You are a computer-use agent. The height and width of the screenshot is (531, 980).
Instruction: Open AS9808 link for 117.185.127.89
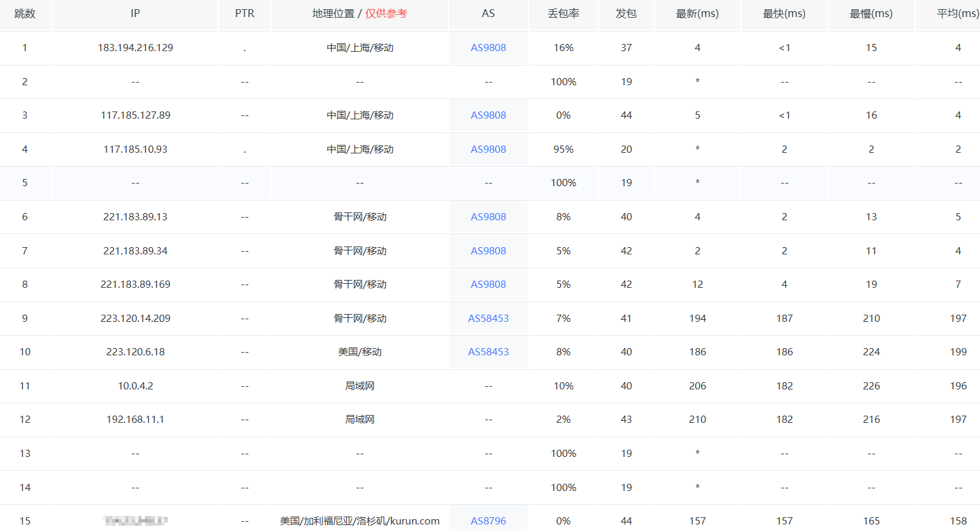[x=488, y=115]
